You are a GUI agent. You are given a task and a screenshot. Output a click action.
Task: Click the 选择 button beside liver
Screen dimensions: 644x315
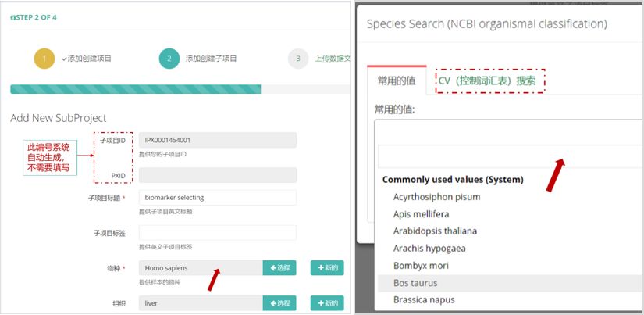coord(279,303)
